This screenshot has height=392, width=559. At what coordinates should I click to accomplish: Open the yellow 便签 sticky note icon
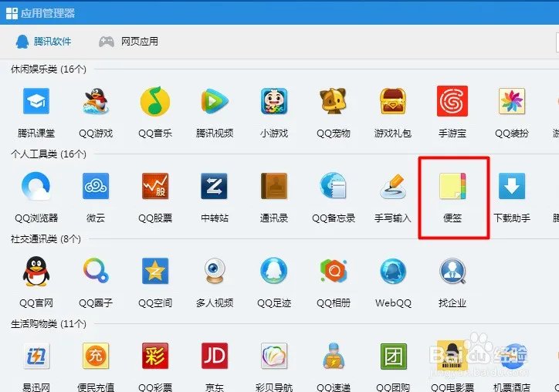pyautogui.click(x=452, y=186)
